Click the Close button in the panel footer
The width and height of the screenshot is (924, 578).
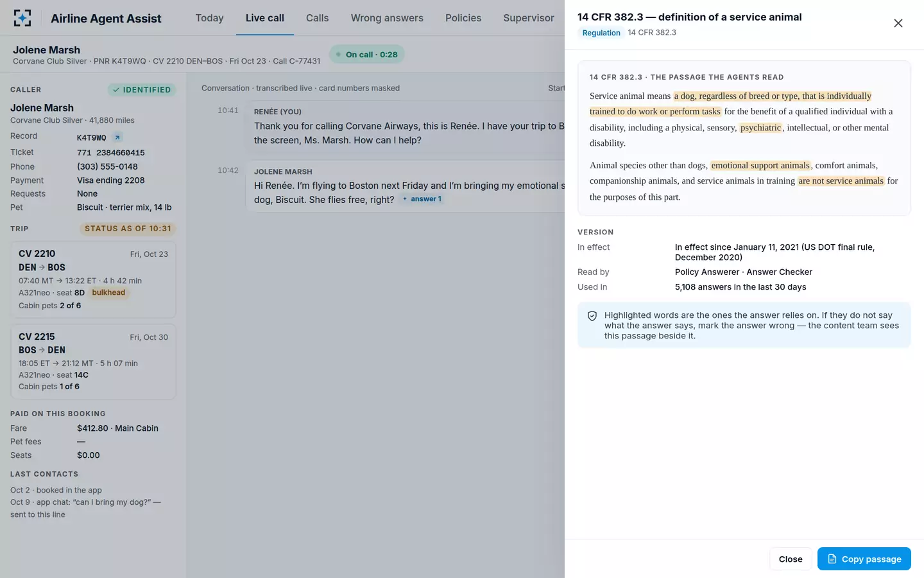point(791,559)
